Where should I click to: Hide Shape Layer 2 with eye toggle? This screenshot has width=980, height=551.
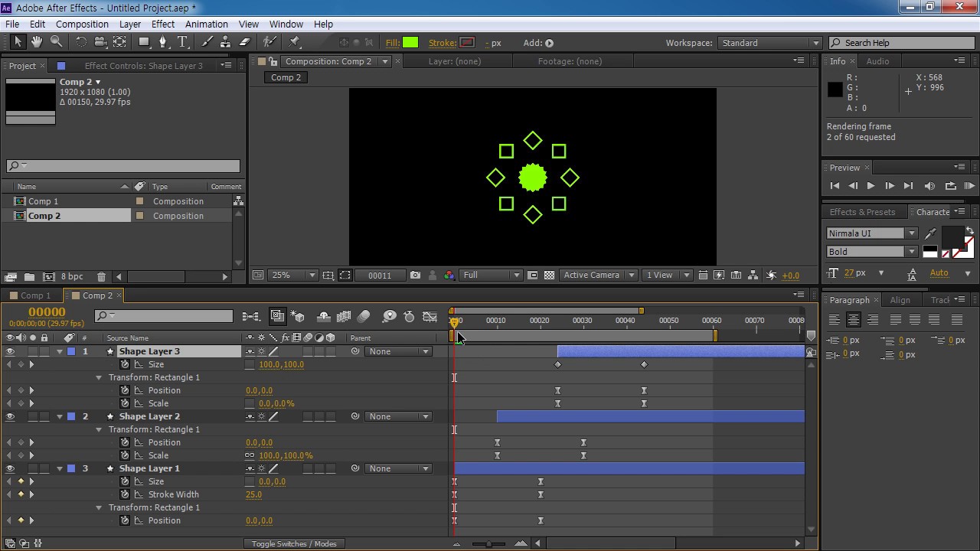[x=10, y=416]
